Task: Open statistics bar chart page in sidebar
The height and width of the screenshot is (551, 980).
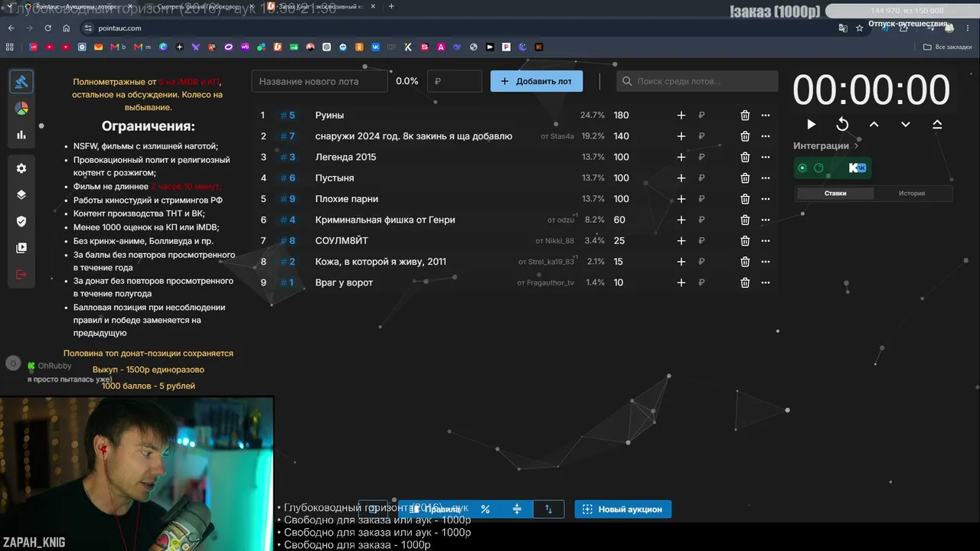Action: 21,135
